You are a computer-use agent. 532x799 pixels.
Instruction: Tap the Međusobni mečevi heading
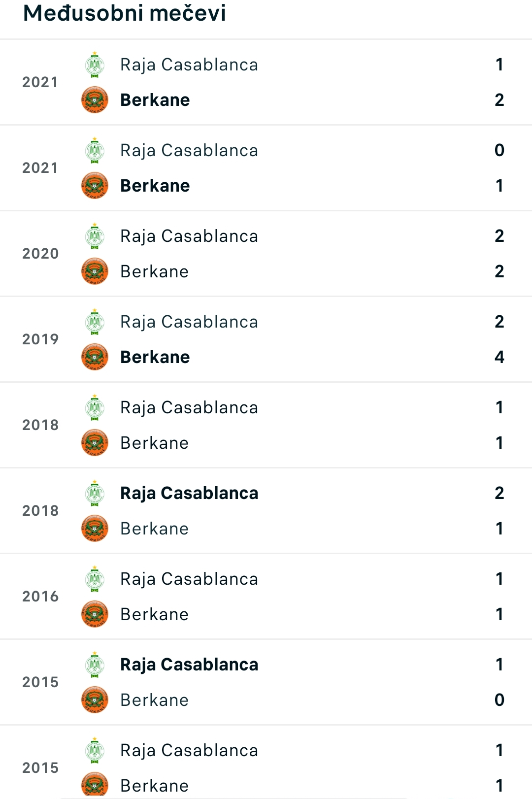click(x=125, y=13)
